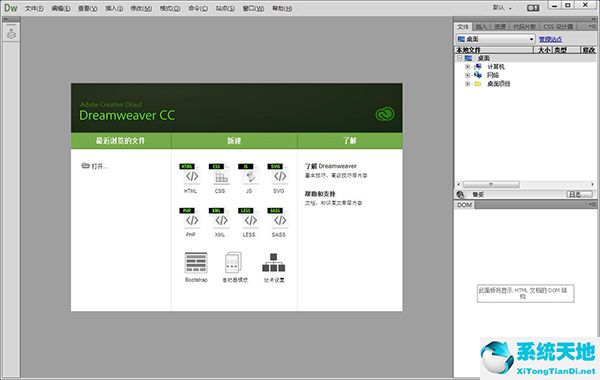Expand the 网络 tree node
Screen dimensions: 600x380
(467, 75)
